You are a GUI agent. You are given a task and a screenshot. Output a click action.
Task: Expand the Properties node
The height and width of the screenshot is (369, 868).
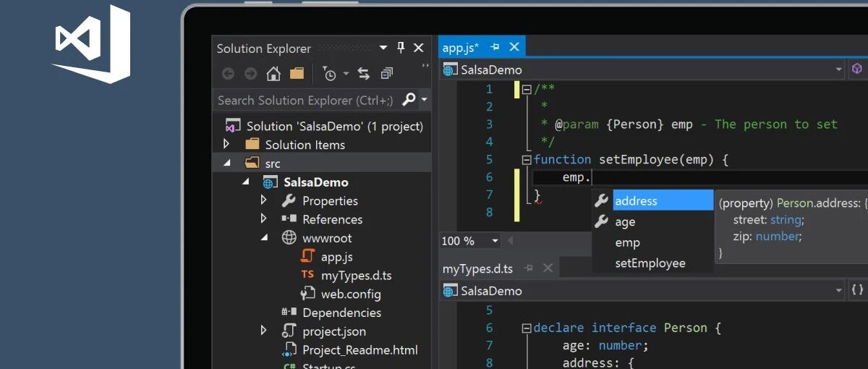click(264, 200)
